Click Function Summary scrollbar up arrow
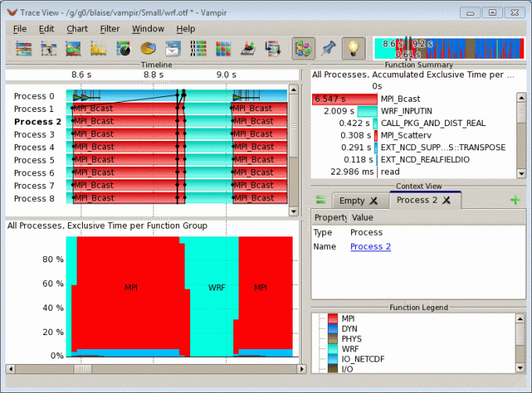The height and width of the screenshot is (393, 532). [x=521, y=98]
